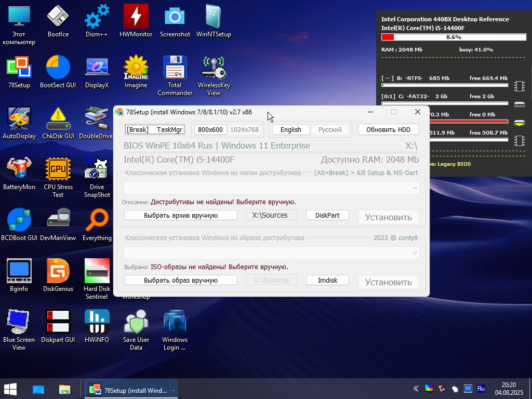Open DevManView desktop icon
The height and width of the screenshot is (399, 532).
(58, 224)
